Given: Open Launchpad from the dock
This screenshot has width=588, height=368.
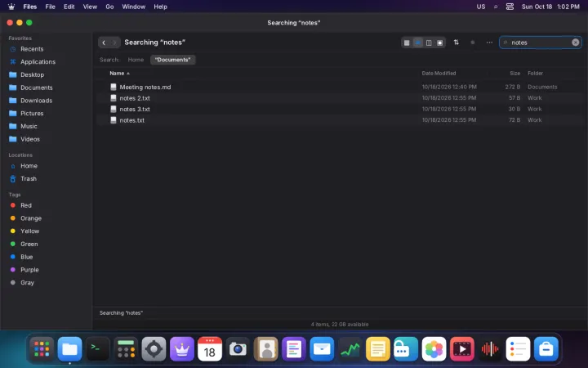Looking at the screenshot, I should [42, 349].
